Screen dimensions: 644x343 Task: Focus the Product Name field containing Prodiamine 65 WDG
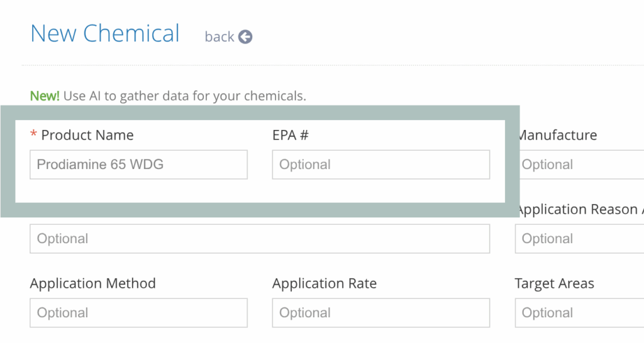click(138, 165)
